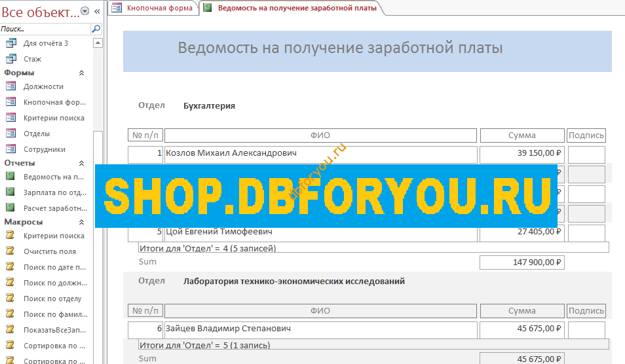Viewport: 625px width, 364px height.
Task: Open the 'Стаж' query in the list
Action: [x=32, y=59]
